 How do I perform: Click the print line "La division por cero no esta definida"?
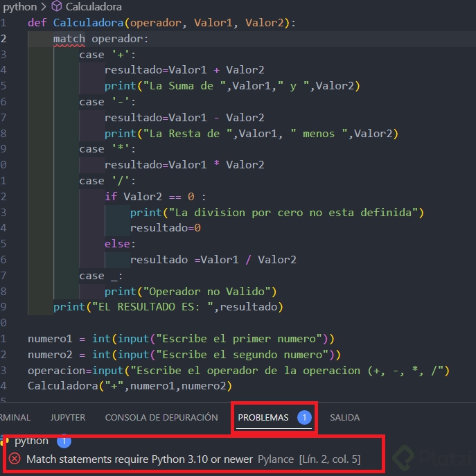pos(277,213)
